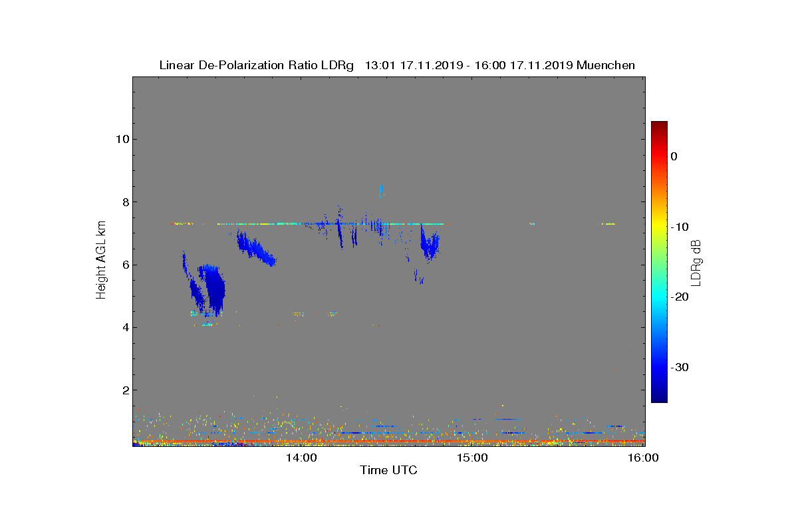Click the 'Height AGL km' axis label
The width and height of the screenshot is (798, 532).
101,261
